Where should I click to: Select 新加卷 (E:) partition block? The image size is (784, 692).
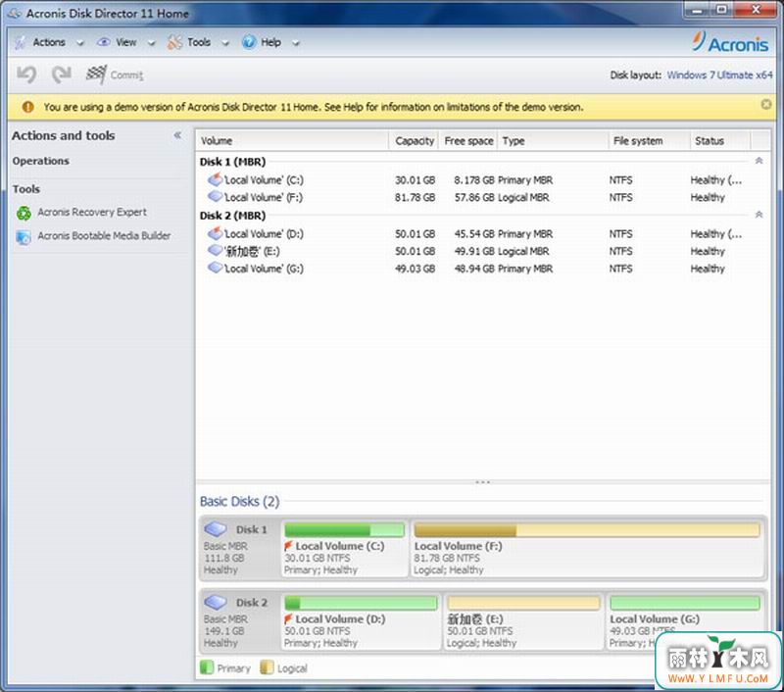[523, 621]
